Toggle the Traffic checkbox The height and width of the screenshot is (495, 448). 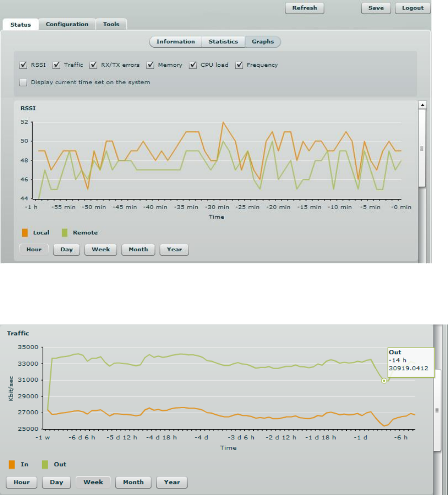pyautogui.click(x=56, y=65)
